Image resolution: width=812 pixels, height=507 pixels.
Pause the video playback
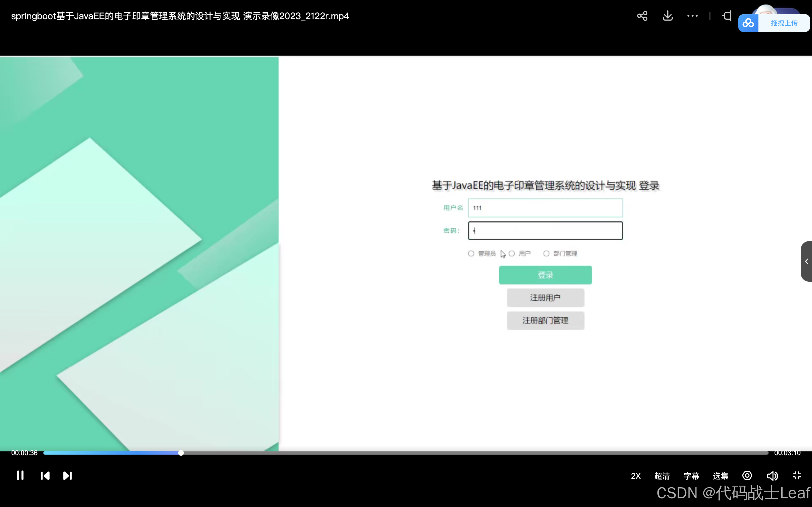point(20,475)
